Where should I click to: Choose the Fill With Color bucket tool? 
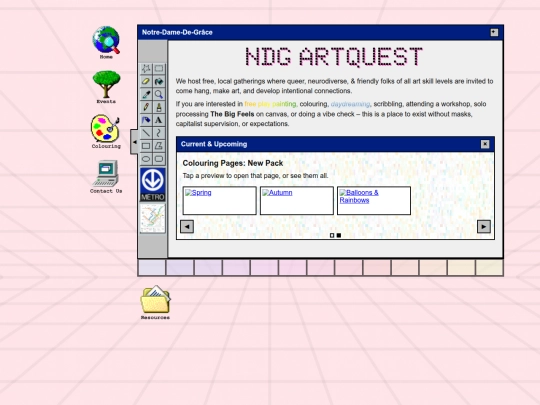pyautogui.click(x=159, y=81)
